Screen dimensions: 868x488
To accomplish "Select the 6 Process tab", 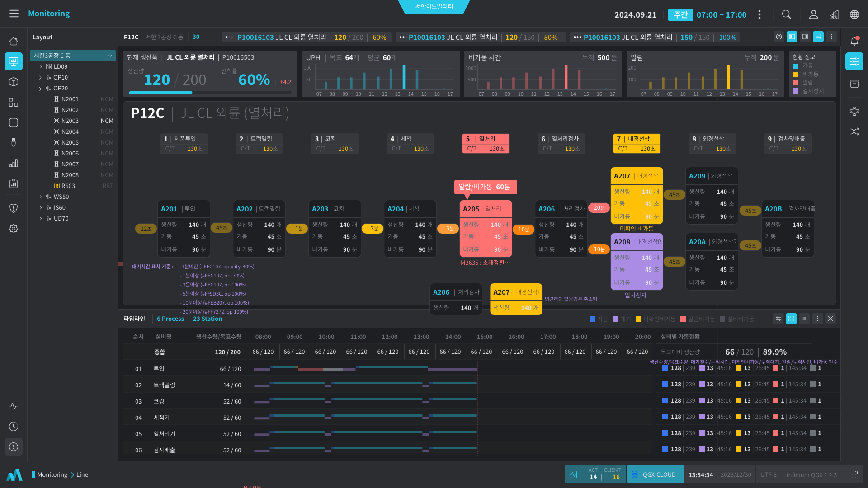I will (x=170, y=319).
